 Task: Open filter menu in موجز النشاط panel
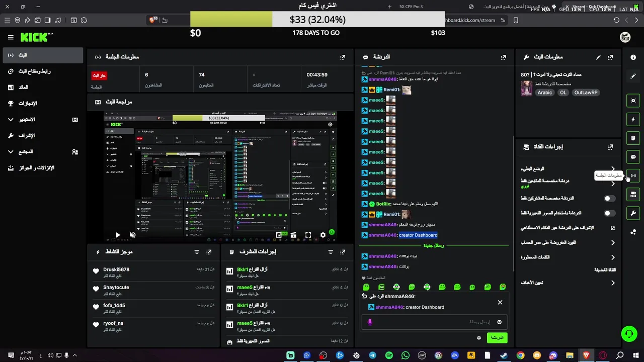[197, 252]
